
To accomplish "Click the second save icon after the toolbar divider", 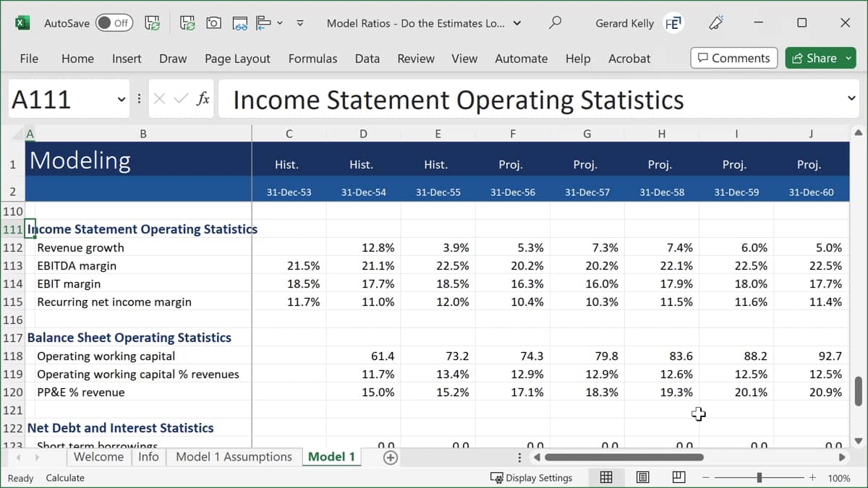I will click(x=187, y=23).
